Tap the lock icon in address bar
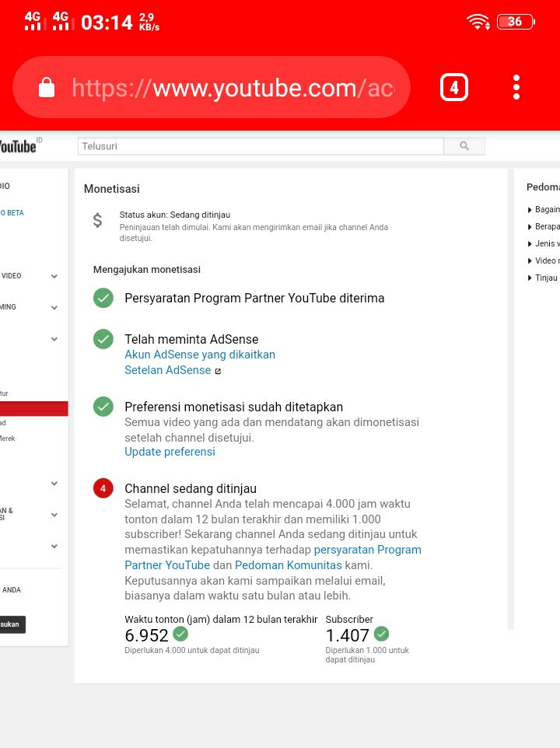This screenshot has height=748, width=560. 46,87
